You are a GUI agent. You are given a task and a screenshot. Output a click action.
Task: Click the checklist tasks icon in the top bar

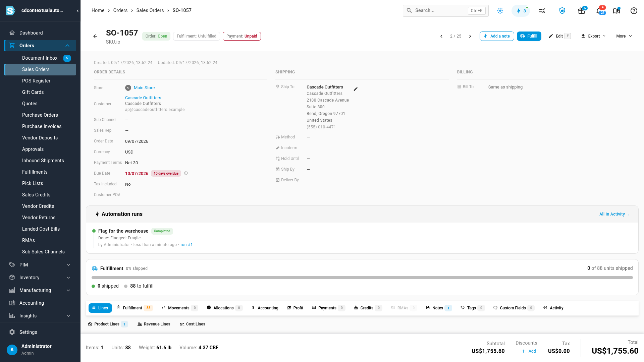click(x=542, y=11)
